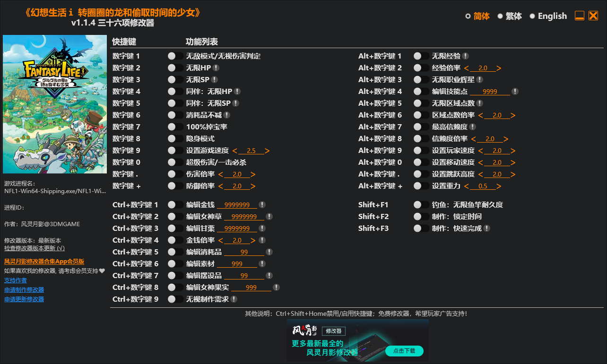Toggle 无敌模式/无视伤害判定 switch
This screenshot has width=607, height=364.
click(x=175, y=56)
